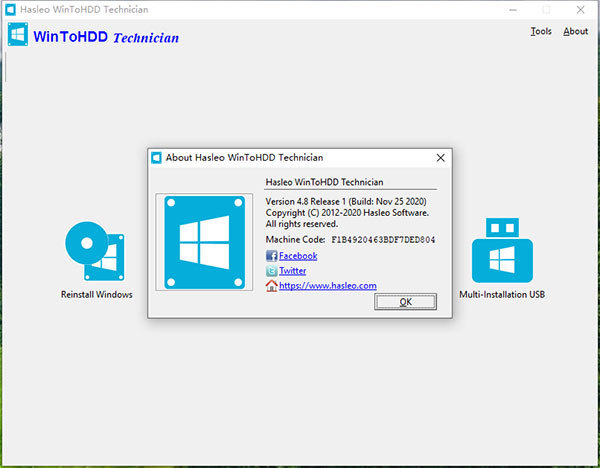Viewport: 600px width, 468px height.
Task: Open the Twitter link
Action: click(x=292, y=271)
